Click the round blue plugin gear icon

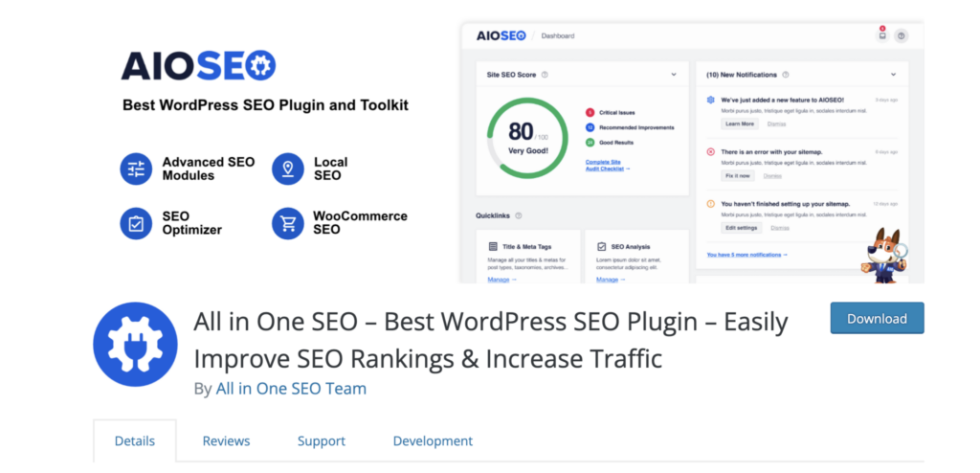[x=135, y=344]
